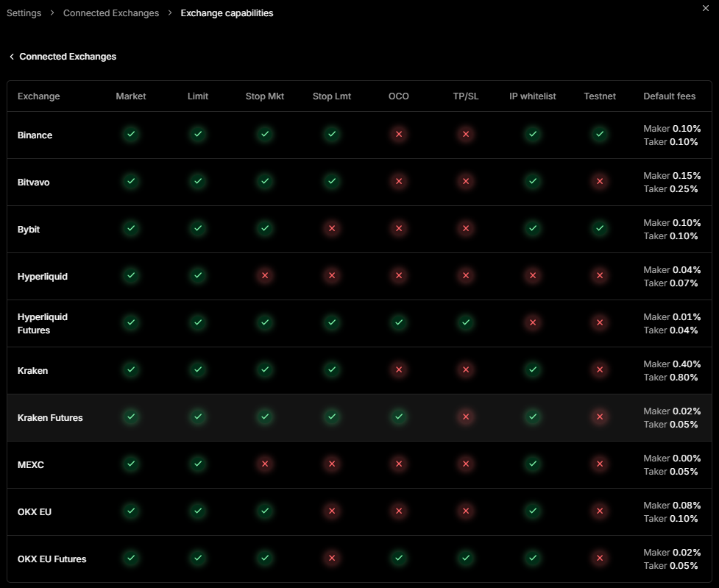The height and width of the screenshot is (588, 719).
Task: Click OKX EU Futures Stop Lmt cross icon
Action: (x=332, y=558)
